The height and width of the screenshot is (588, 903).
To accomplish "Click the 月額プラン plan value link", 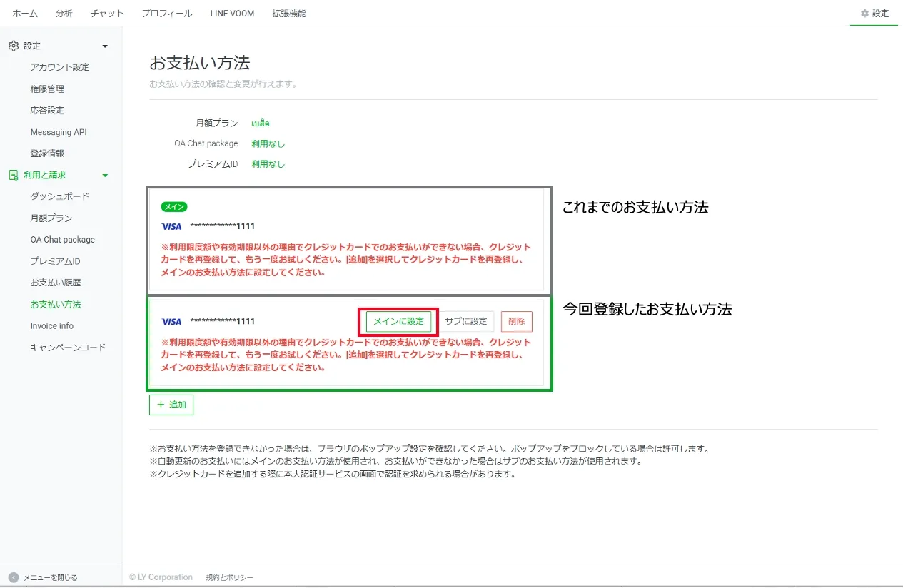I will click(261, 123).
